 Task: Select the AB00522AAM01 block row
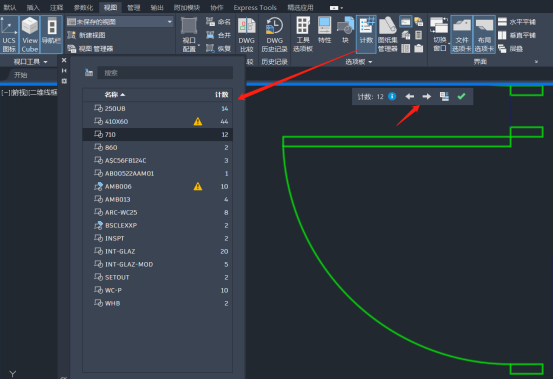[x=157, y=173]
